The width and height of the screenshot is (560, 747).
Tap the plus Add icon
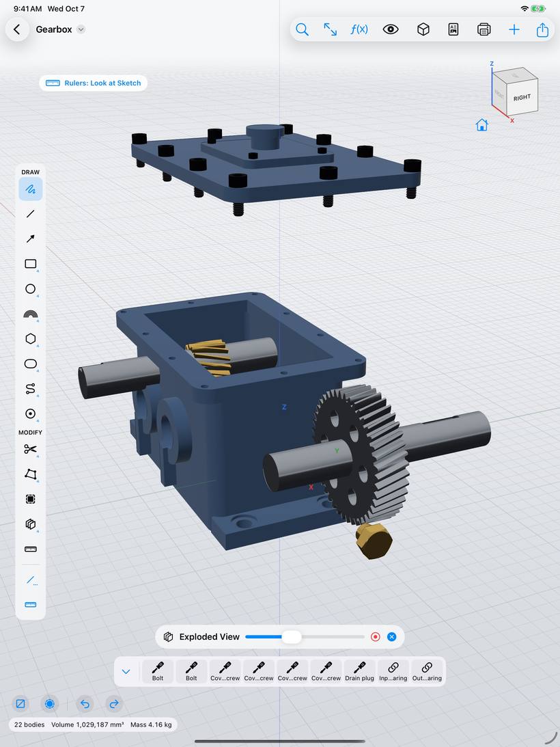[x=514, y=29]
